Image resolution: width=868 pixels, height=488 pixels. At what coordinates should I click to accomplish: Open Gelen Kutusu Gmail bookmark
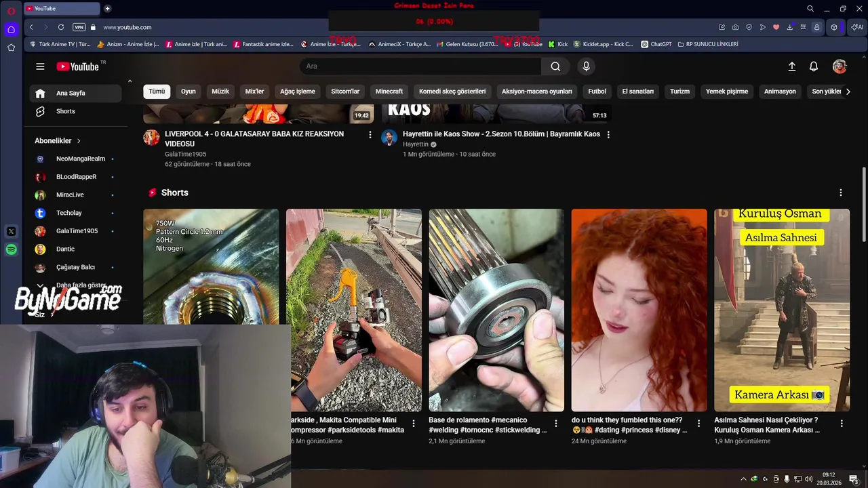click(467, 44)
